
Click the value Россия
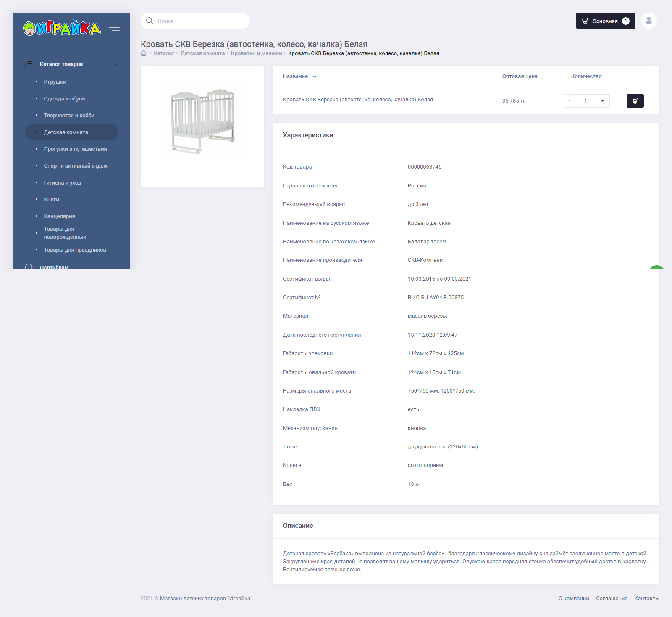417,186
